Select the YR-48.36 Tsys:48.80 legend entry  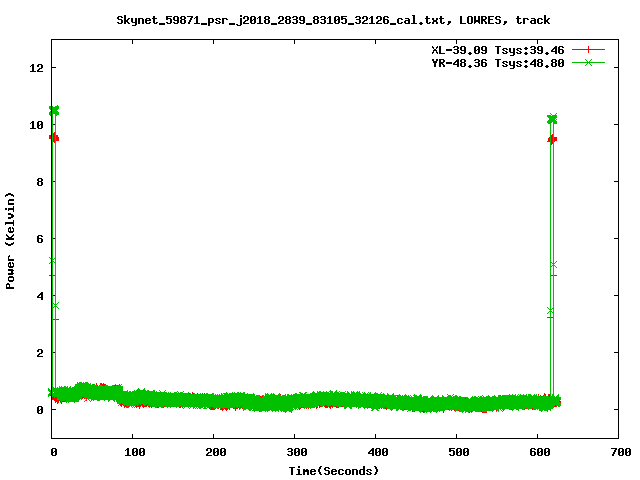[x=498, y=63]
